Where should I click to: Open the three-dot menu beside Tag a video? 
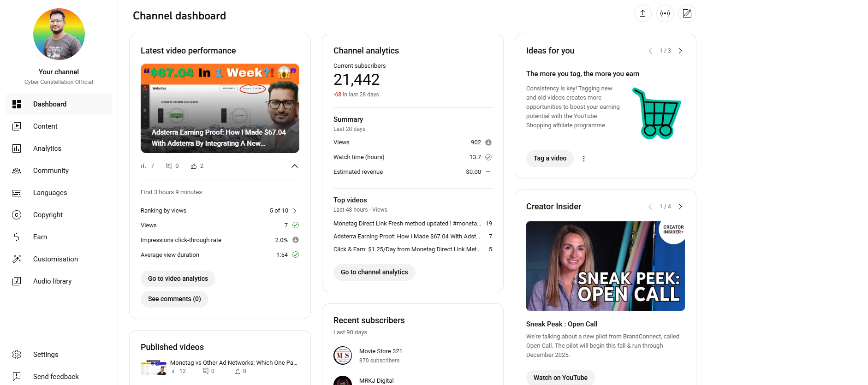[x=584, y=159]
